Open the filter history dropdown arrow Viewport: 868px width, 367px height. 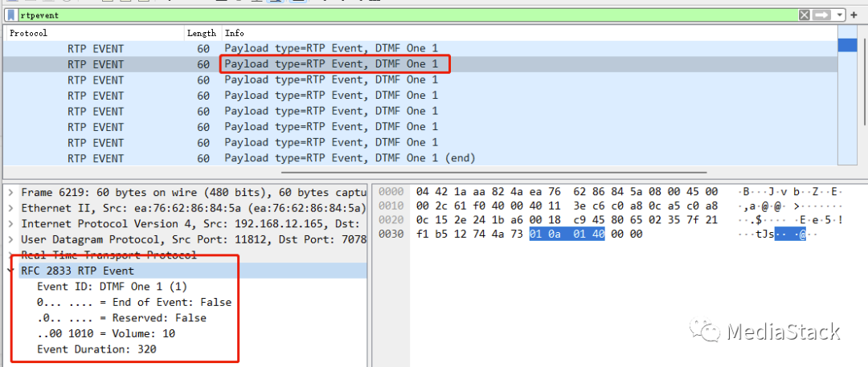pyautogui.click(x=840, y=14)
